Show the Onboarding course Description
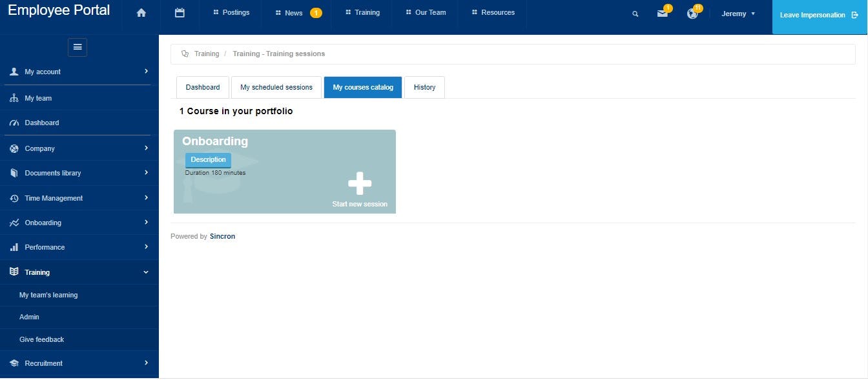 pyautogui.click(x=208, y=159)
